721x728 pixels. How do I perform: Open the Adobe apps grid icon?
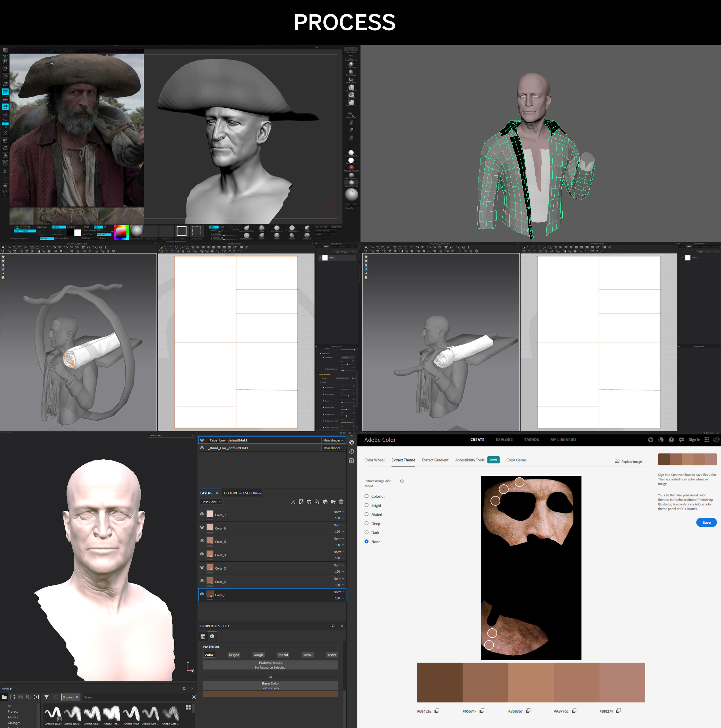pos(707,440)
